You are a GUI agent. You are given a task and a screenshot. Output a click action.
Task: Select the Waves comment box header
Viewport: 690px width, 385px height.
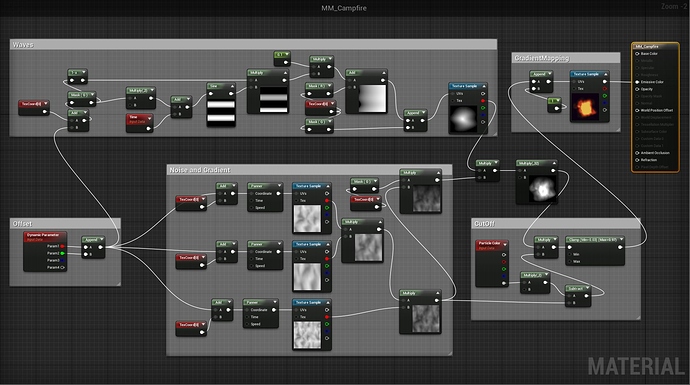coord(253,44)
